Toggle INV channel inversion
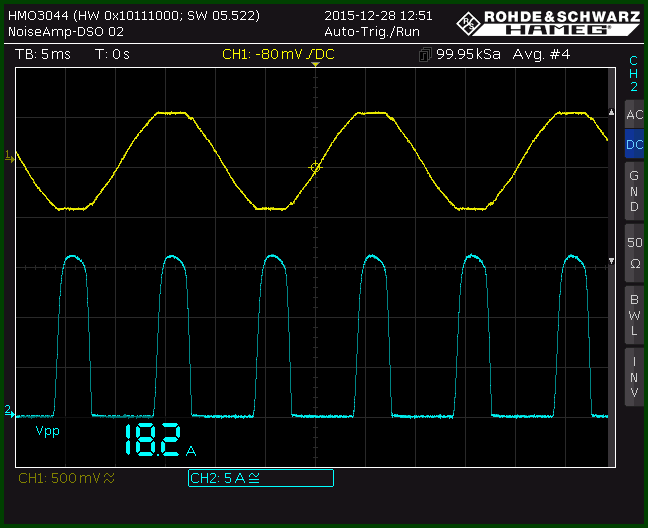648x528 pixels. pyautogui.click(x=634, y=377)
